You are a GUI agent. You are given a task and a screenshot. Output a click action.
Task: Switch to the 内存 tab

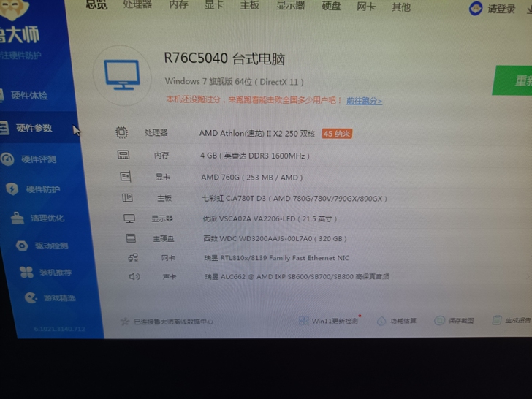point(178,5)
